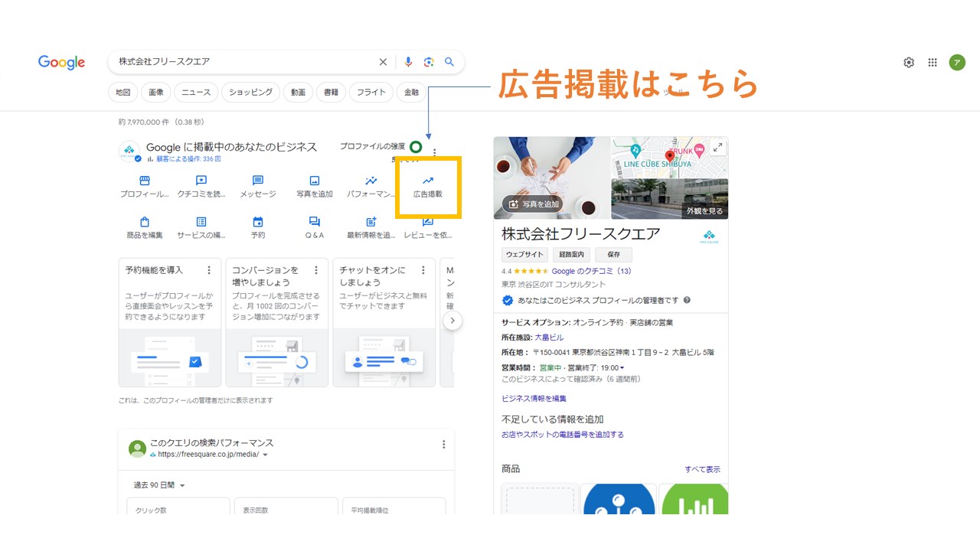980x551 pixels.
Task: Open the コンバージョンを増やしましょう card menu
Action: pos(316,270)
